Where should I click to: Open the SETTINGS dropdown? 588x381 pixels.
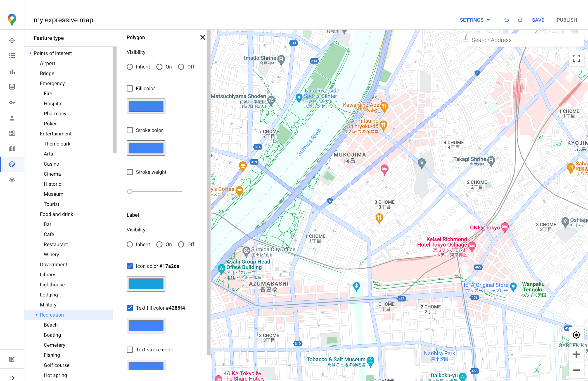(475, 20)
